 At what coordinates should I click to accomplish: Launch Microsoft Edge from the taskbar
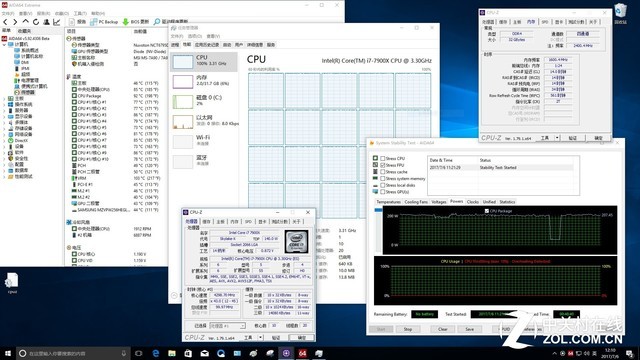tap(156, 353)
